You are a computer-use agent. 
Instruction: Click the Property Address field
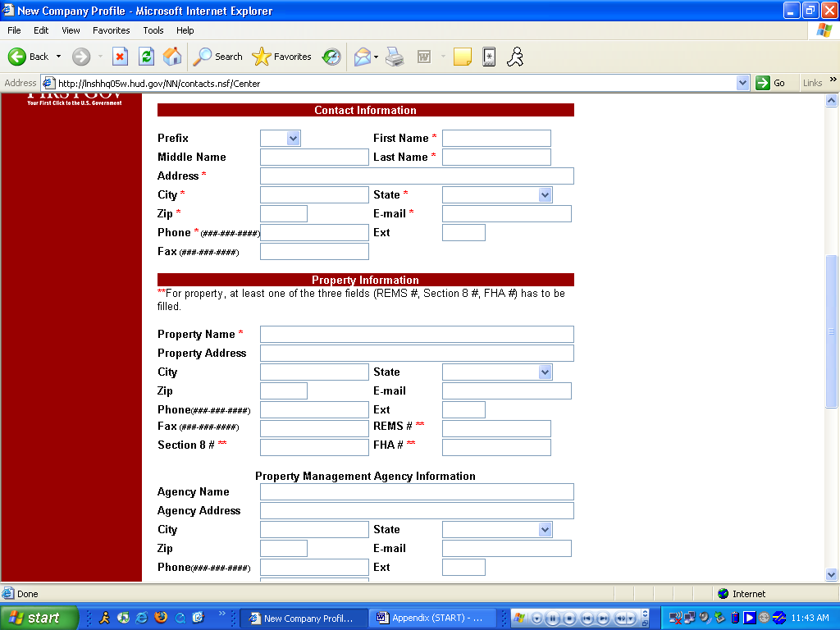pos(417,353)
